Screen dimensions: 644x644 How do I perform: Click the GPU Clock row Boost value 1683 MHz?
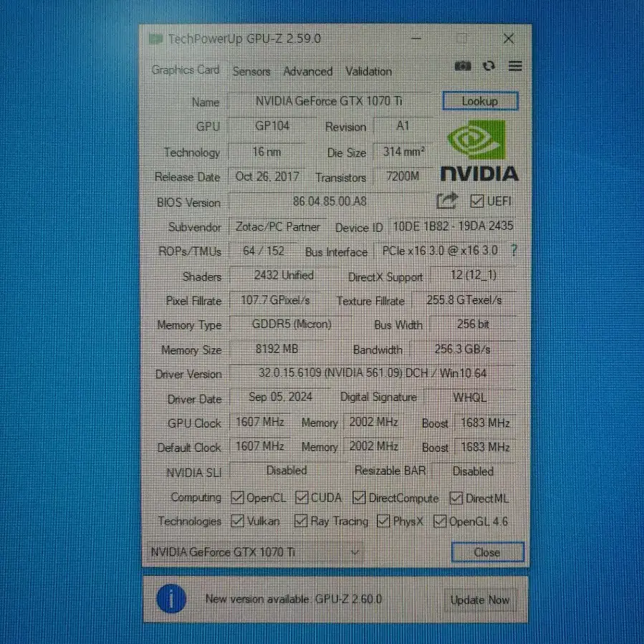click(x=485, y=423)
